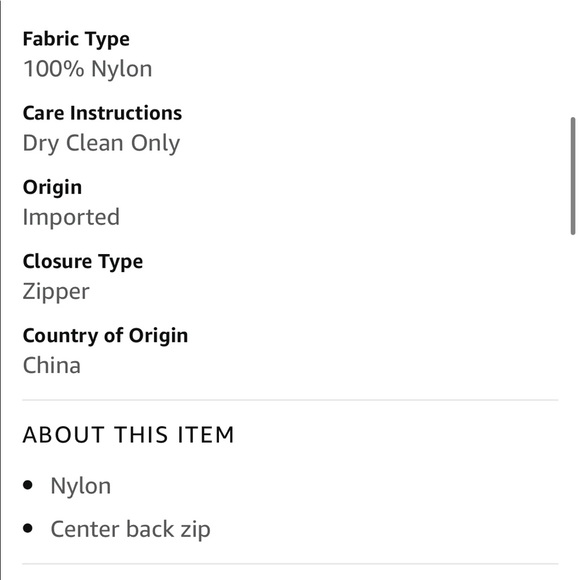The width and height of the screenshot is (580, 580).
Task: Select the Origin label
Action: coord(52,188)
